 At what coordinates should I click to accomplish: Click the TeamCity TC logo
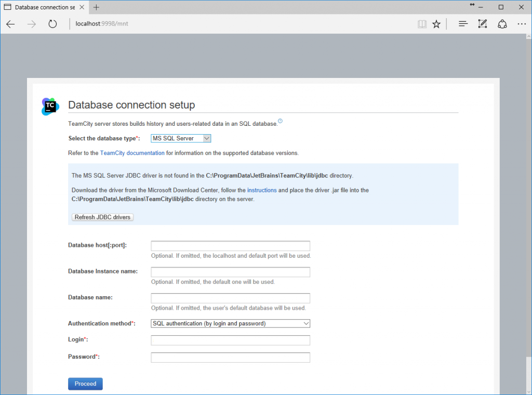[x=50, y=107]
